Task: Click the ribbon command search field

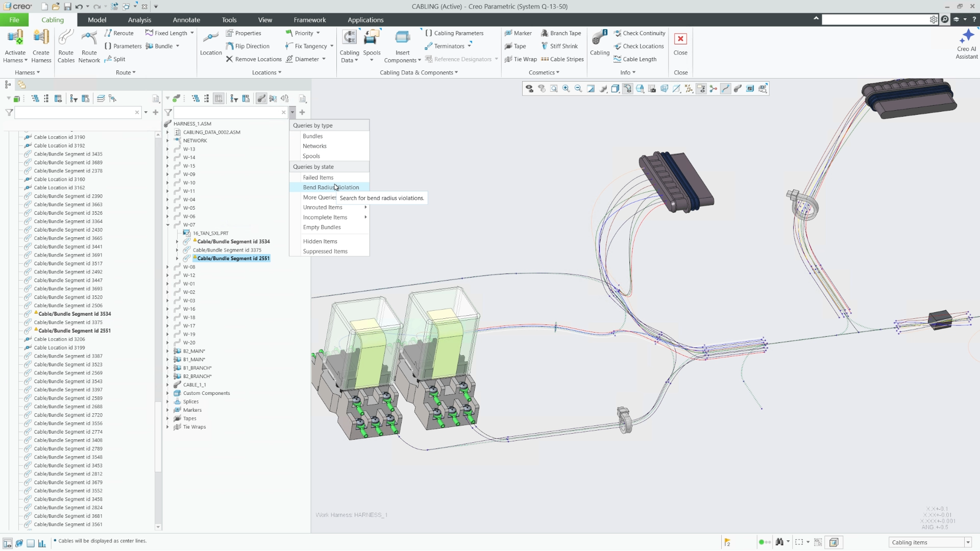Action: point(875,19)
